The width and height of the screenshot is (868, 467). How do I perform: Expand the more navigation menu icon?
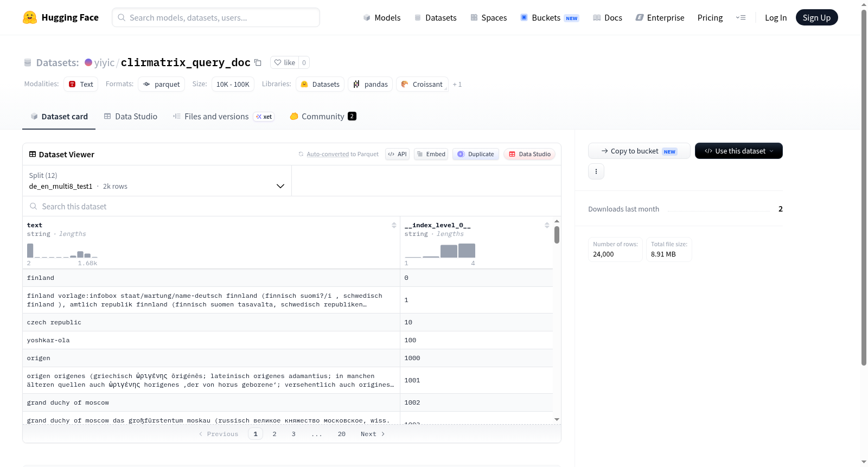point(741,17)
